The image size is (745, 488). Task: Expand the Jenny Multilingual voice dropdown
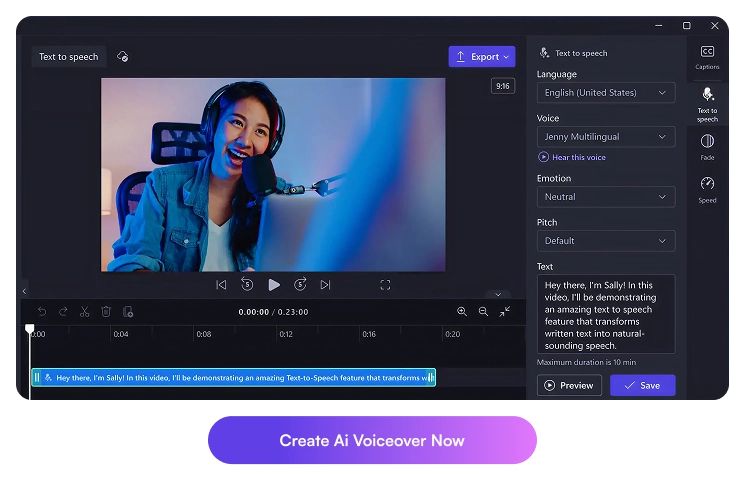coord(605,137)
